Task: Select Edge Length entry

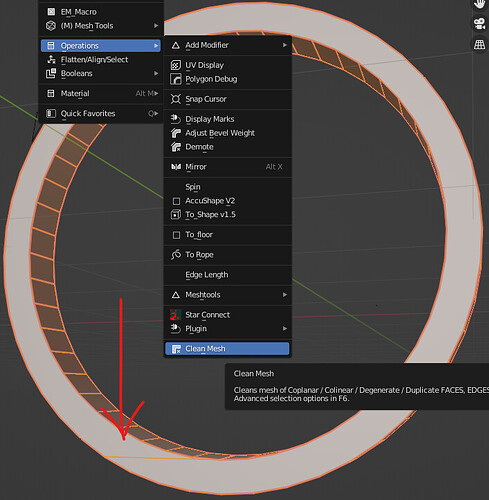Action: (227, 275)
